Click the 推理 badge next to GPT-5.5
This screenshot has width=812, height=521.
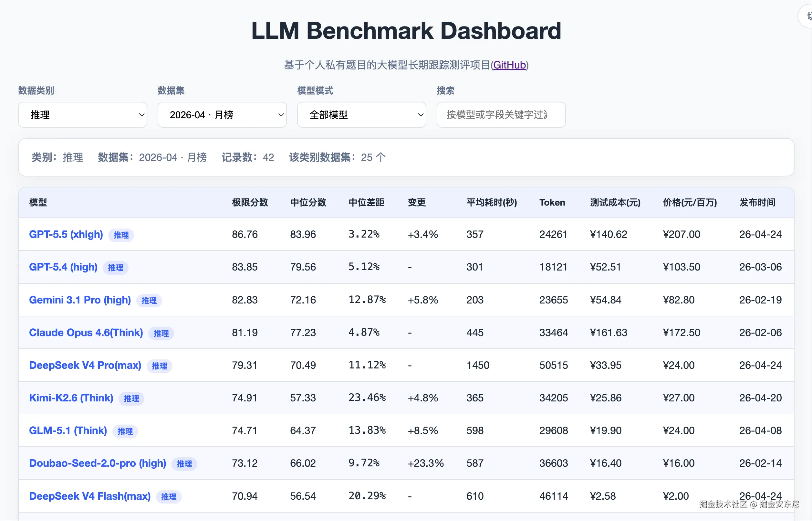(121, 235)
